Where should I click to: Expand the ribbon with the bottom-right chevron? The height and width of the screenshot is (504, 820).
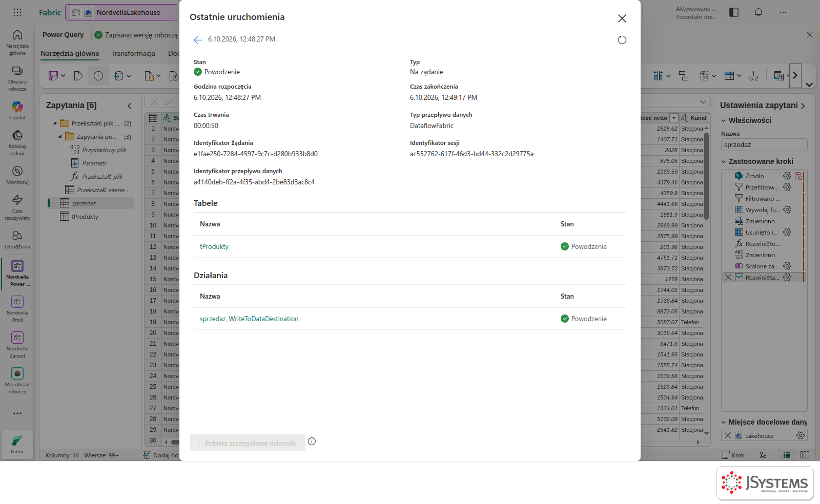pyautogui.click(x=809, y=85)
